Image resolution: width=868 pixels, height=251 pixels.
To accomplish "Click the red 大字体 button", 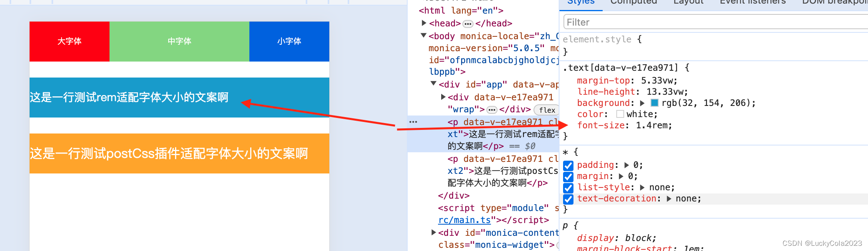I will [x=70, y=42].
